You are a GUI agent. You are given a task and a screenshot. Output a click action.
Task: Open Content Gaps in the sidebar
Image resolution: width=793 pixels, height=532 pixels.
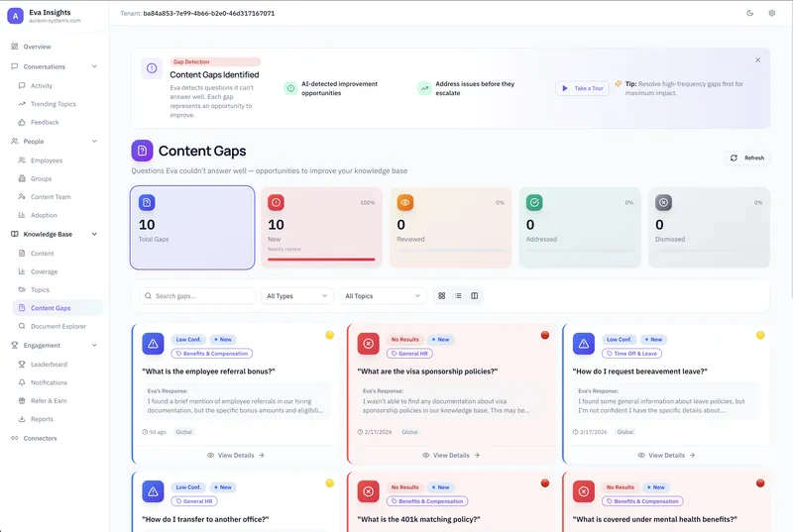[57, 308]
